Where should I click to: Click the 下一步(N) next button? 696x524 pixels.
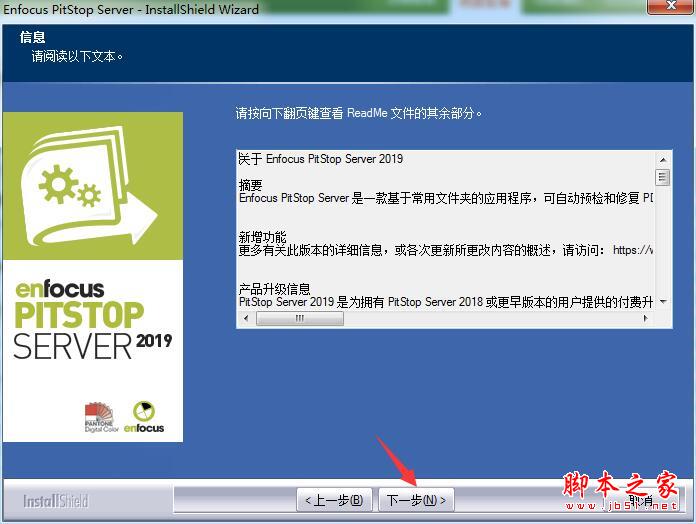416,500
